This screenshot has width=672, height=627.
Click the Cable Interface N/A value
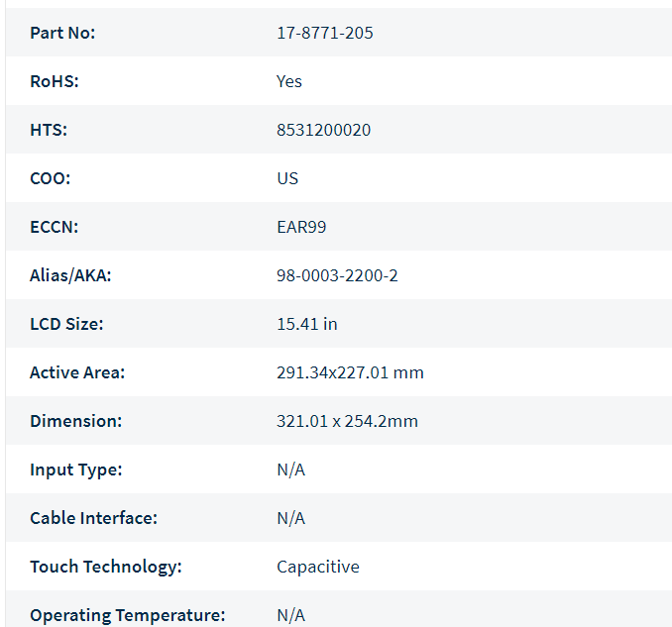tap(291, 518)
